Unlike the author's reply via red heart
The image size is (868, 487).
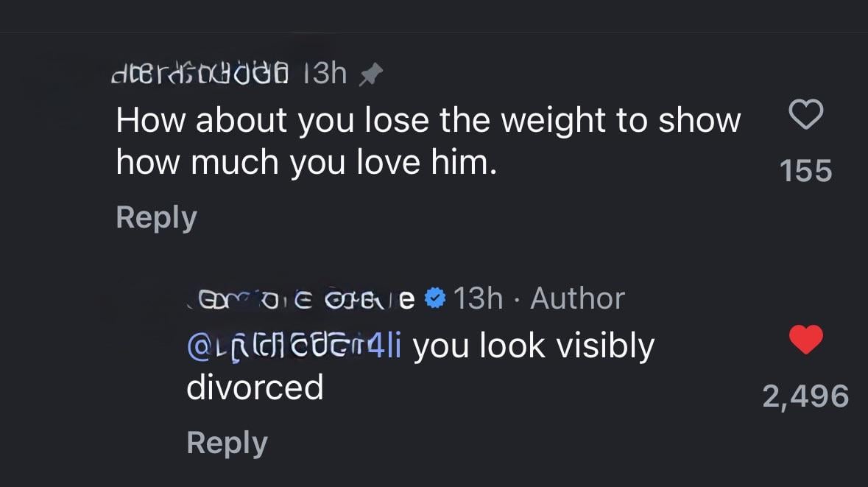(x=805, y=340)
